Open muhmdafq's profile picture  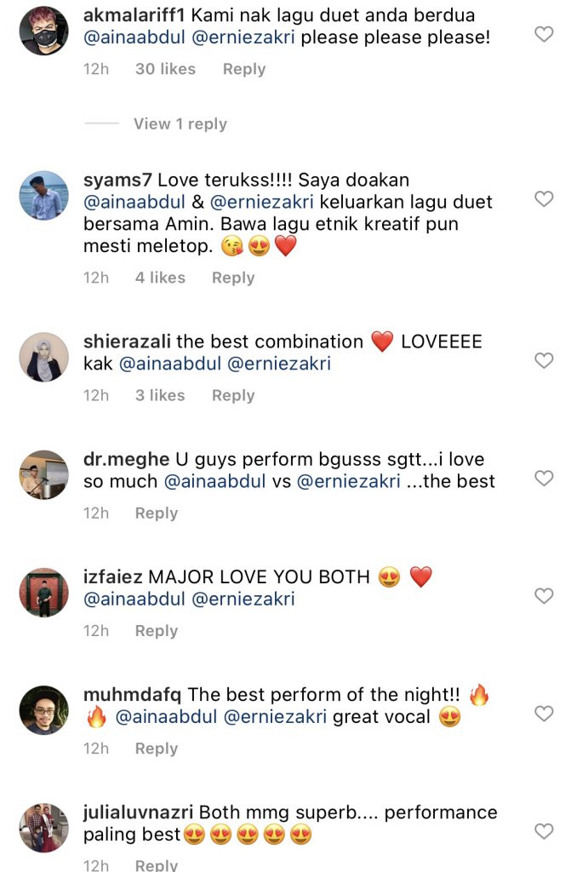tap(43, 709)
